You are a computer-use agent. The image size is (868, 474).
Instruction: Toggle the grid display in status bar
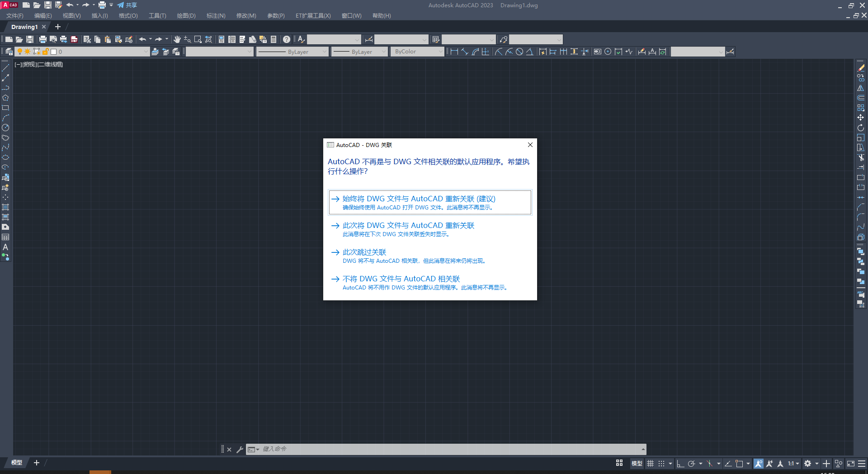pyautogui.click(x=651, y=464)
